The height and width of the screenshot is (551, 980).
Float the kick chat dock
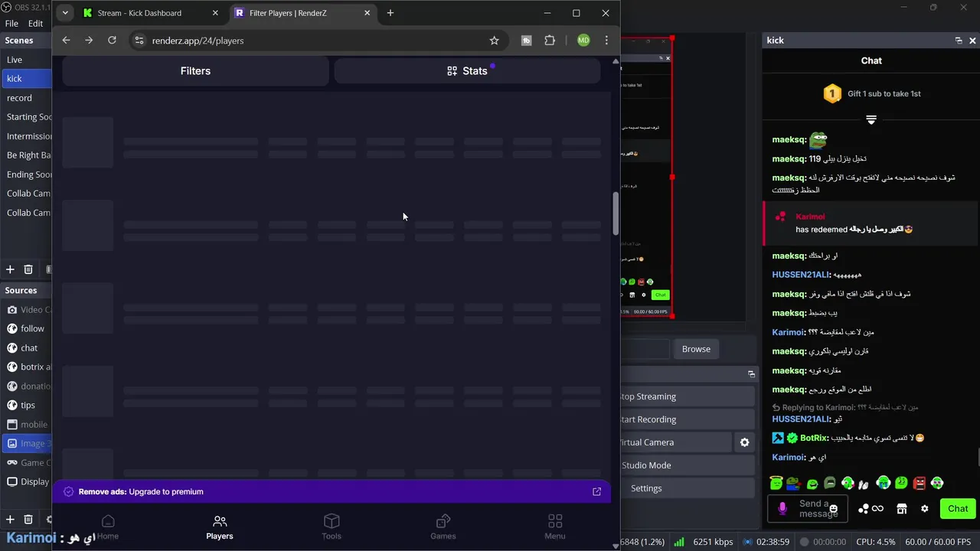click(959, 41)
